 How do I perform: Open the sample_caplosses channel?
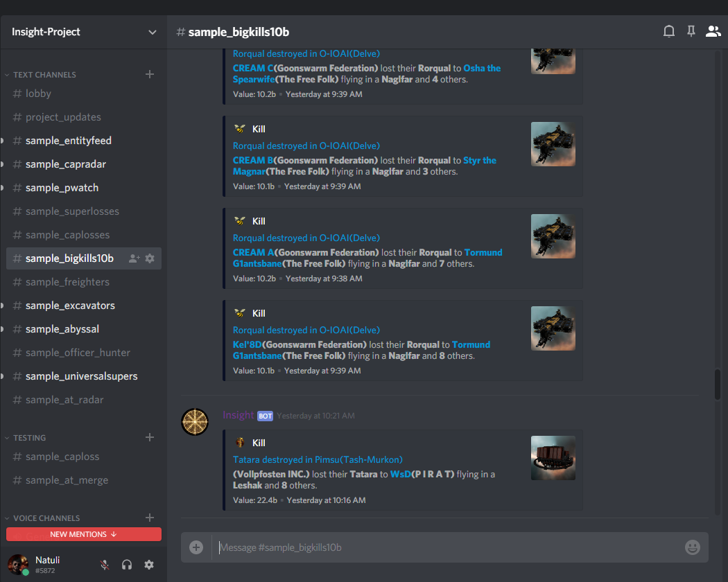(x=84, y=235)
